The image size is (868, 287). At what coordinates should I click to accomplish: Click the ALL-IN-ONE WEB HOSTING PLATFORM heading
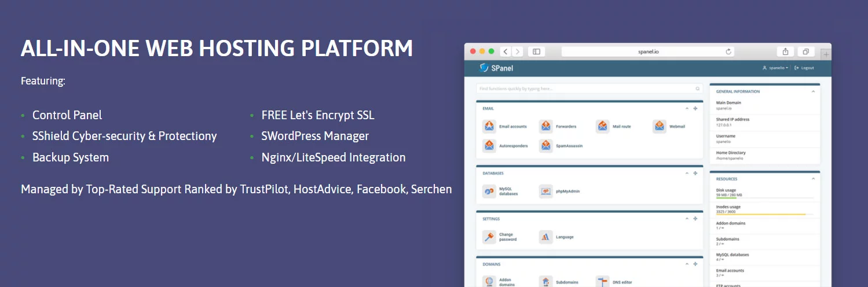[x=217, y=49]
